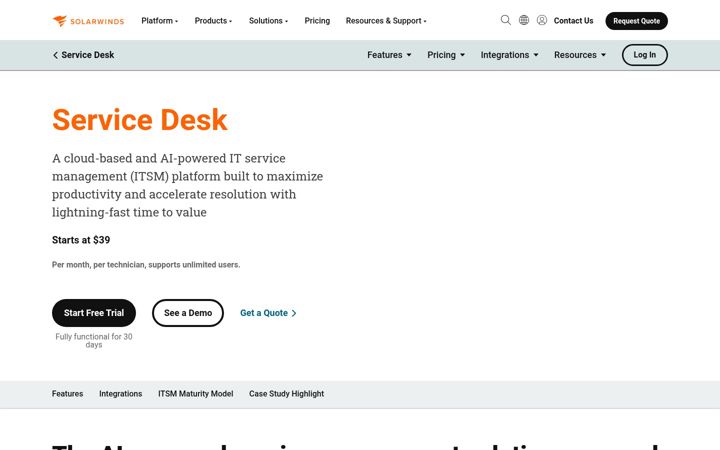Image resolution: width=720 pixels, height=450 pixels.
Task: Expand the Integrations dropdown in sub-navigation
Action: 509,55
